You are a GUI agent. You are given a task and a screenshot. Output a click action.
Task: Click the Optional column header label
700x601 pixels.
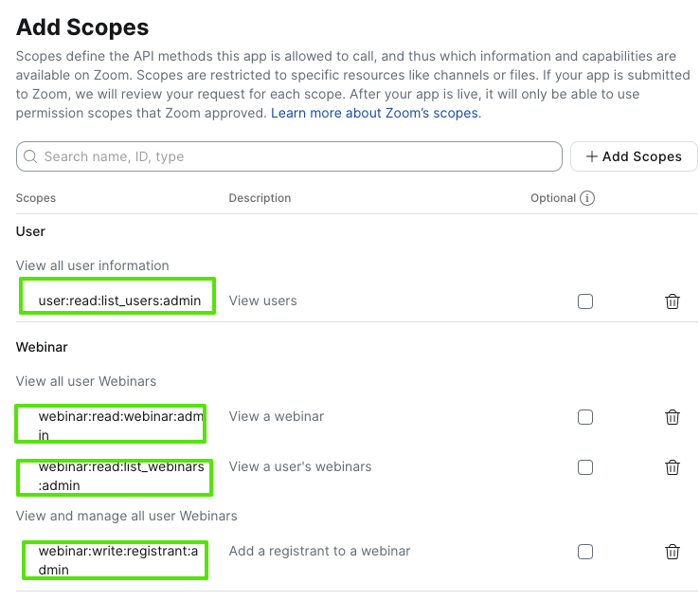[x=553, y=198]
